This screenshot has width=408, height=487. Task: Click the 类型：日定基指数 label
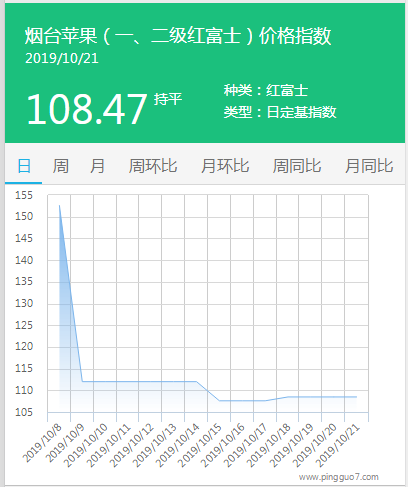280,112
